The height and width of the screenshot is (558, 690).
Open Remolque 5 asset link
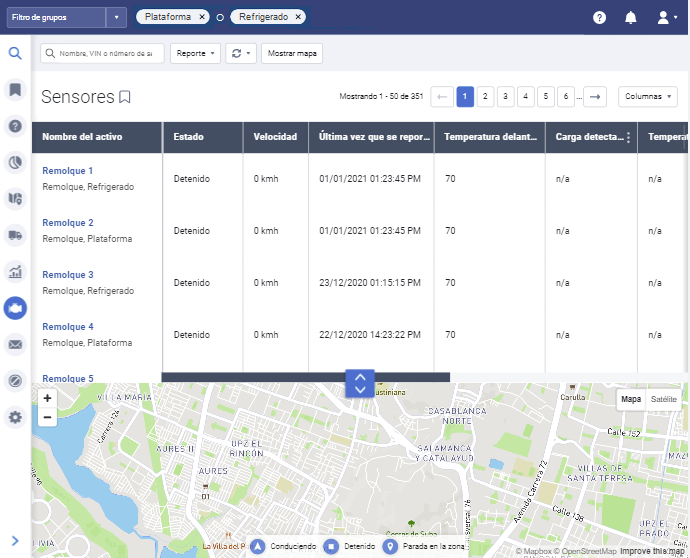click(68, 378)
